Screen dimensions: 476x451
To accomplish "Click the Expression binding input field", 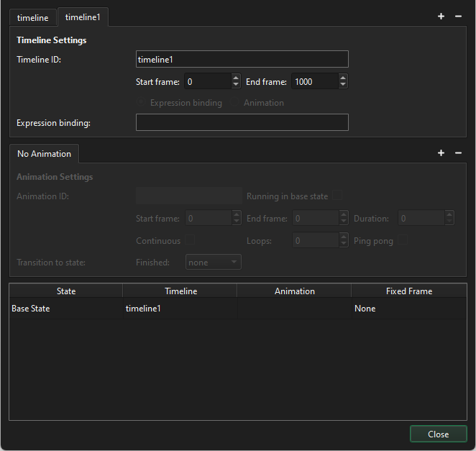I will (242, 122).
